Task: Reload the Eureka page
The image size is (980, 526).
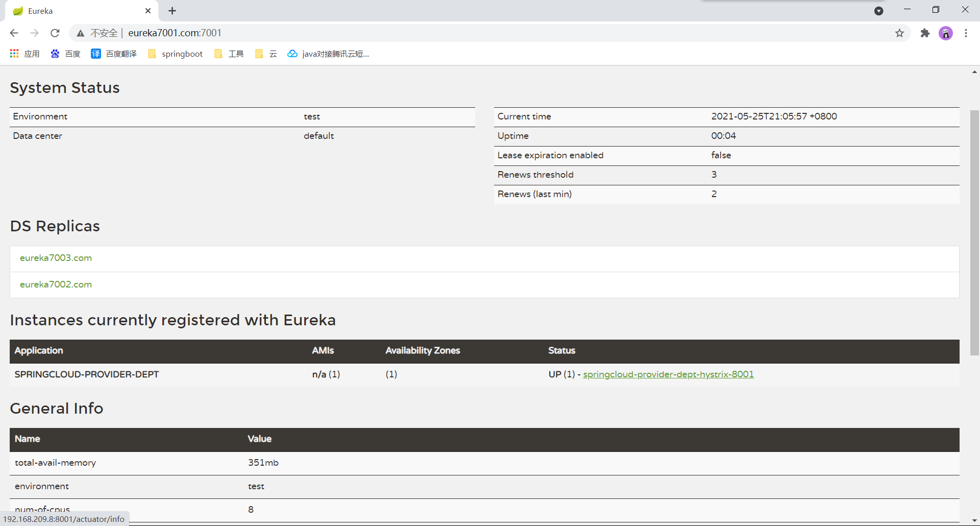Action: pos(55,33)
